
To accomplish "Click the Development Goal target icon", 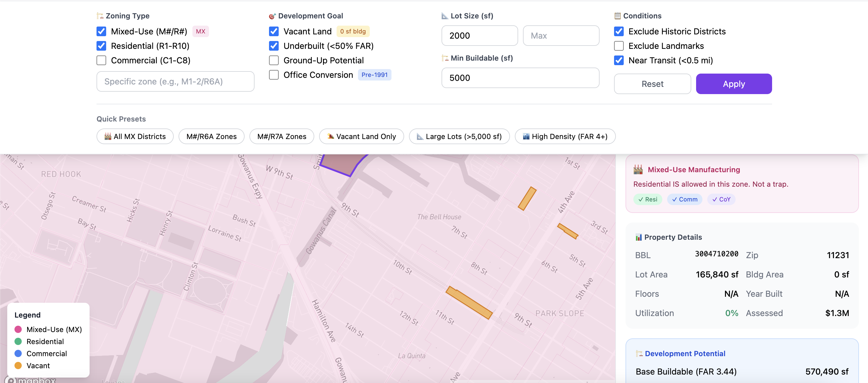I will tap(273, 15).
